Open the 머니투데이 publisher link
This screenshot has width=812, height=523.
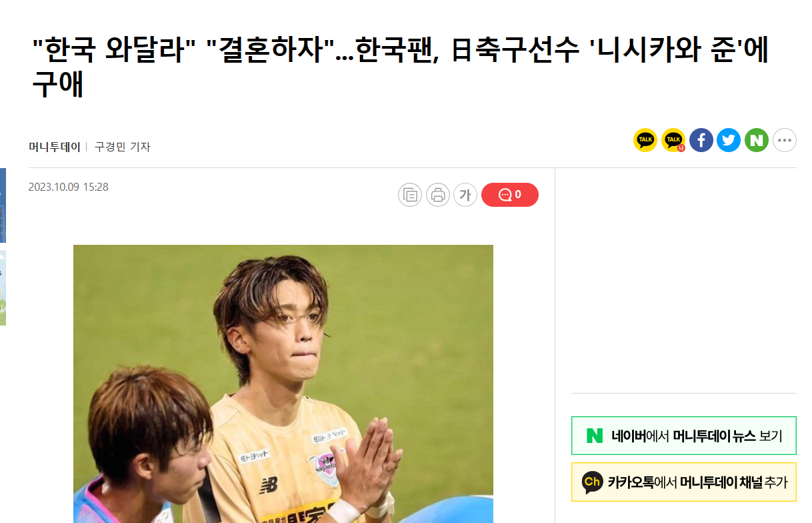(x=55, y=147)
